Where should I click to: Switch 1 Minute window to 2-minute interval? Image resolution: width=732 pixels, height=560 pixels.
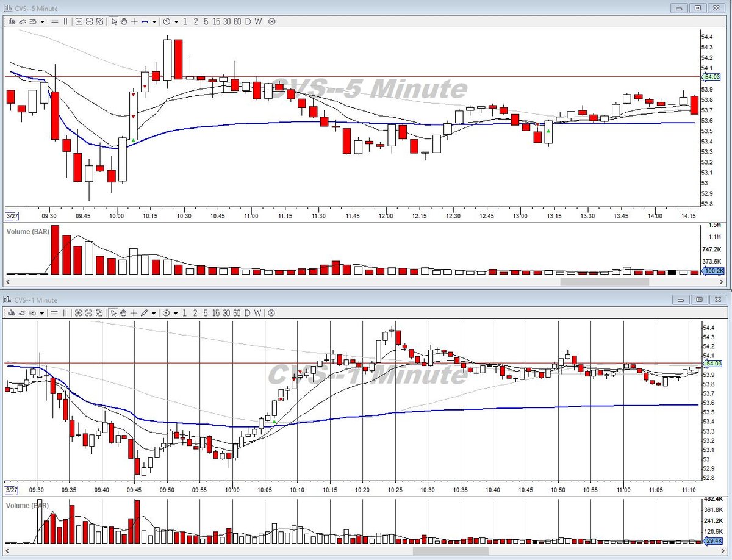click(195, 313)
